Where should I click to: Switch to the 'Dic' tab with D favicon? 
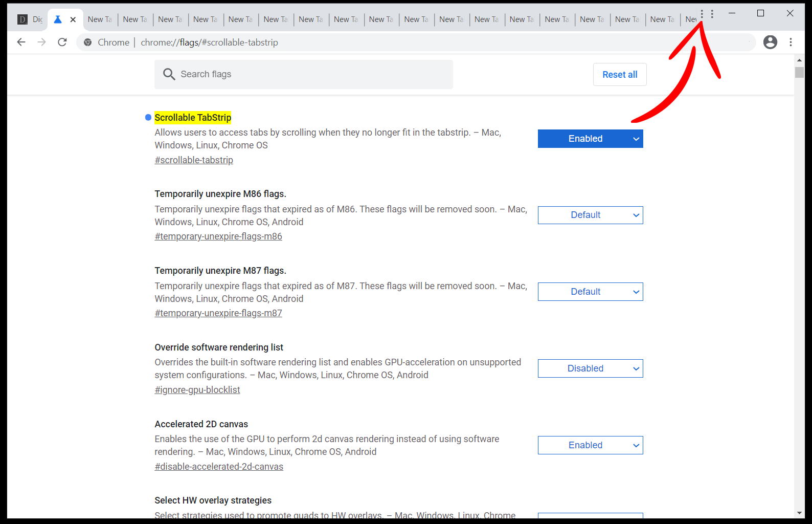click(x=31, y=19)
